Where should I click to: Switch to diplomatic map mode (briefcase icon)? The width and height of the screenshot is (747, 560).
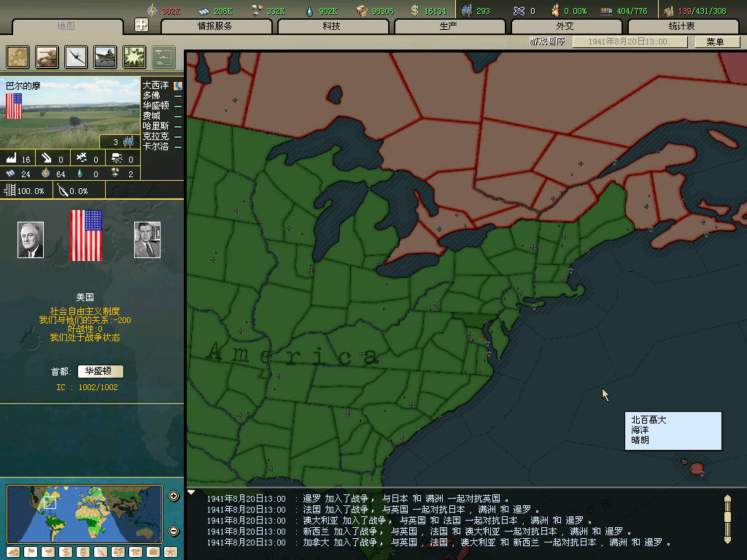pos(153,552)
